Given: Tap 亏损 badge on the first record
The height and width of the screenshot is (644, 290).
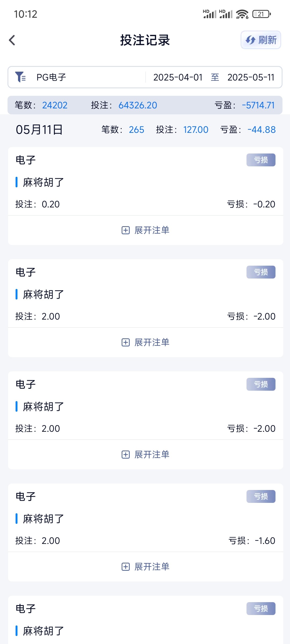Looking at the screenshot, I should pyautogui.click(x=261, y=160).
